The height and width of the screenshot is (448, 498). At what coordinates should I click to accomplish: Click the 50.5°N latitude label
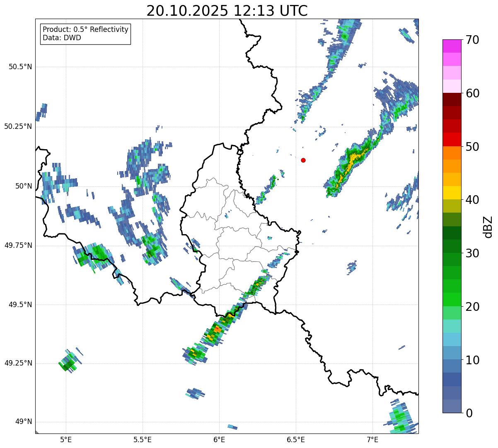(20, 67)
